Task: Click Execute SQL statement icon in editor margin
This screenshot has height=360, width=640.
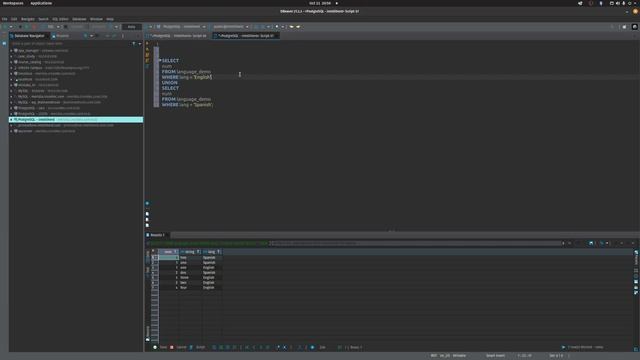Action: pos(147,43)
